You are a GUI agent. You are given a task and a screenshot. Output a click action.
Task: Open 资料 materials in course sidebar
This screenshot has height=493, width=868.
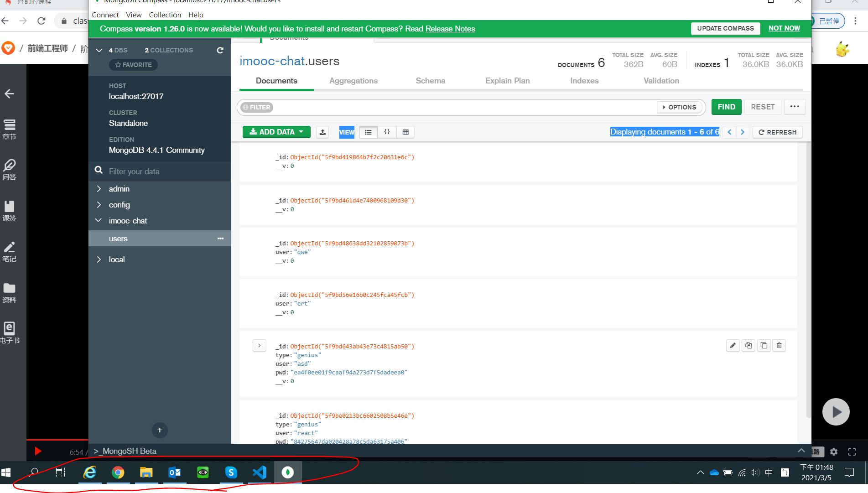pyautogui.click(x=9, y=293)
